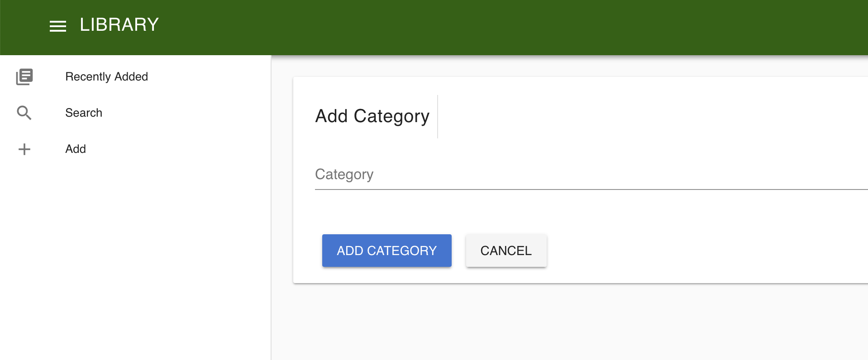Screen dimensions: 868x360
Task: Click the plus icon beside Add
Action: point(24,149)
